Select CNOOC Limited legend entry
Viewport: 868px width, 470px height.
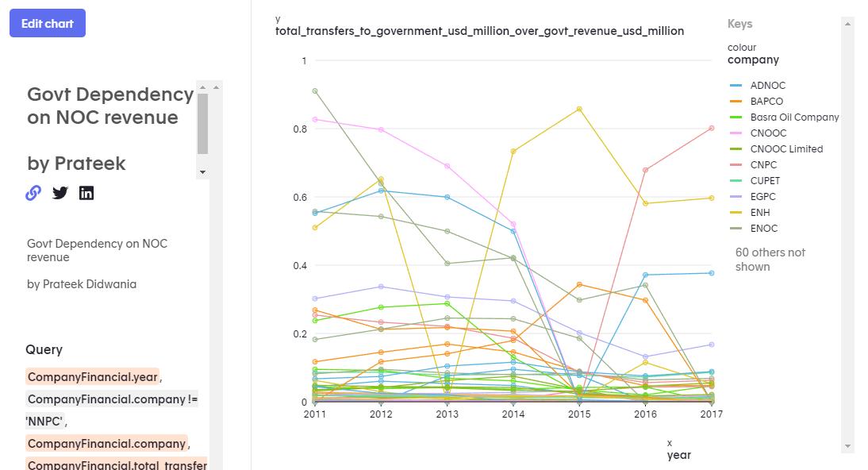(777, 149)
